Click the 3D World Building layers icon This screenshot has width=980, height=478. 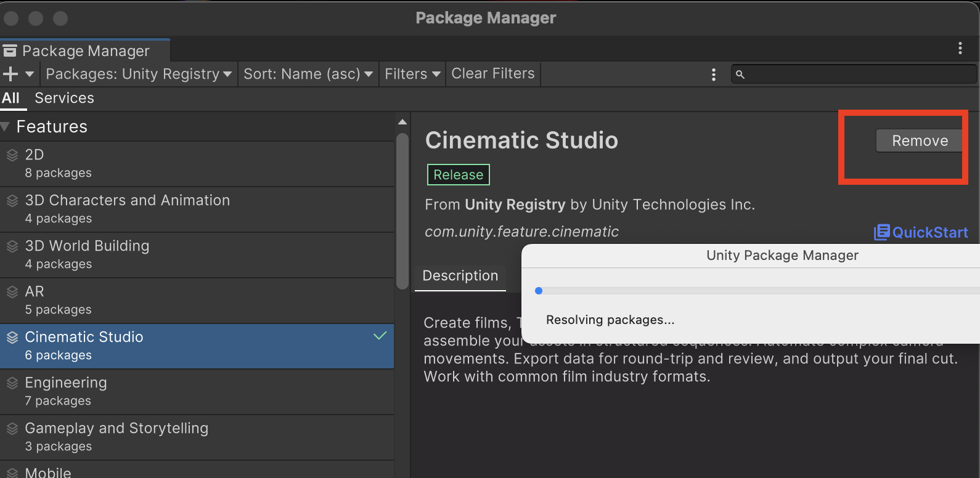pos(12,246)
